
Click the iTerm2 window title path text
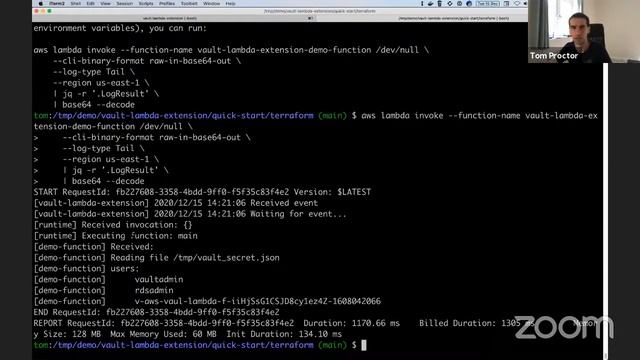tap(320, 11)
